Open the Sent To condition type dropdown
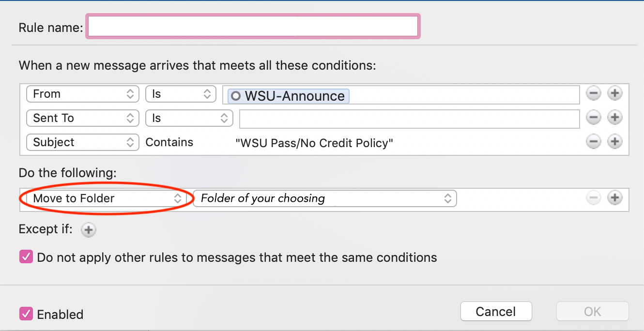 [83, 118]
